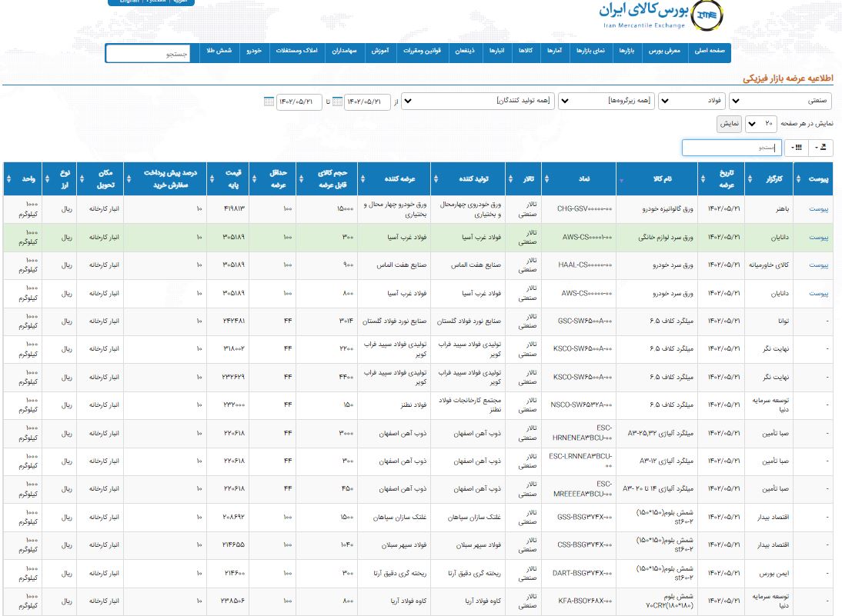Open صفحه اصلی in the navigation bar
The height and width of the screenshot is (616, 842).
click(x=710, y=51)
